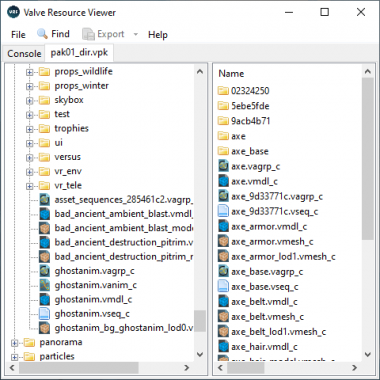380x380 pixels.
Task: Select the pak01_dir.vpk tab
Action: (79, 53)
